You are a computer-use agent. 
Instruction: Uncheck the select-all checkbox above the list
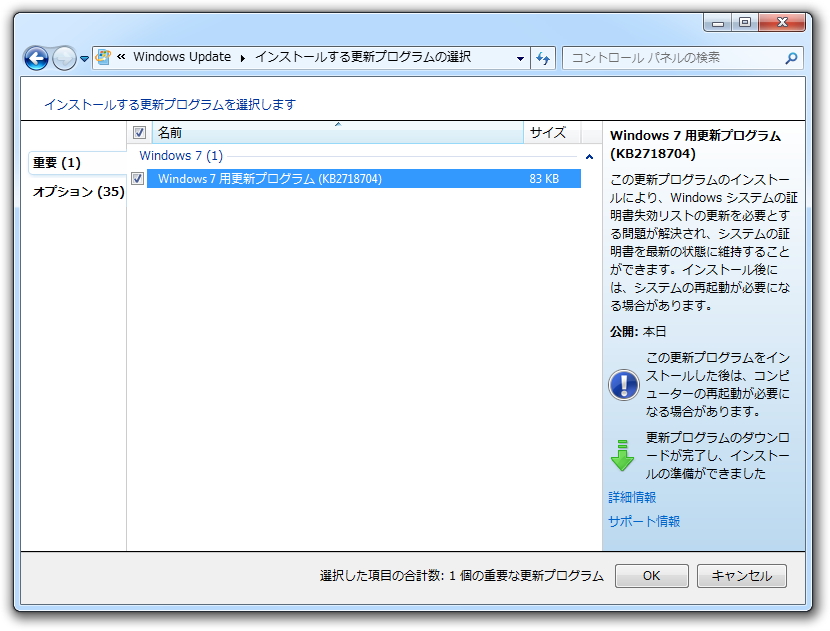[x=138, y=132]
